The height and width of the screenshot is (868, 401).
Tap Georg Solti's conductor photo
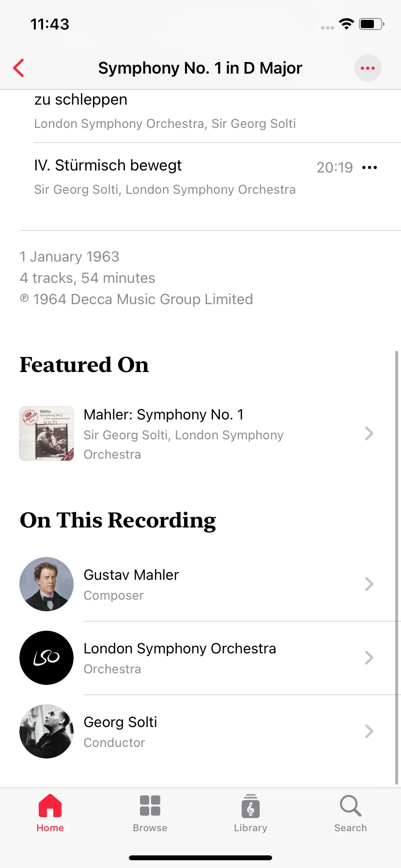point(46,731)
